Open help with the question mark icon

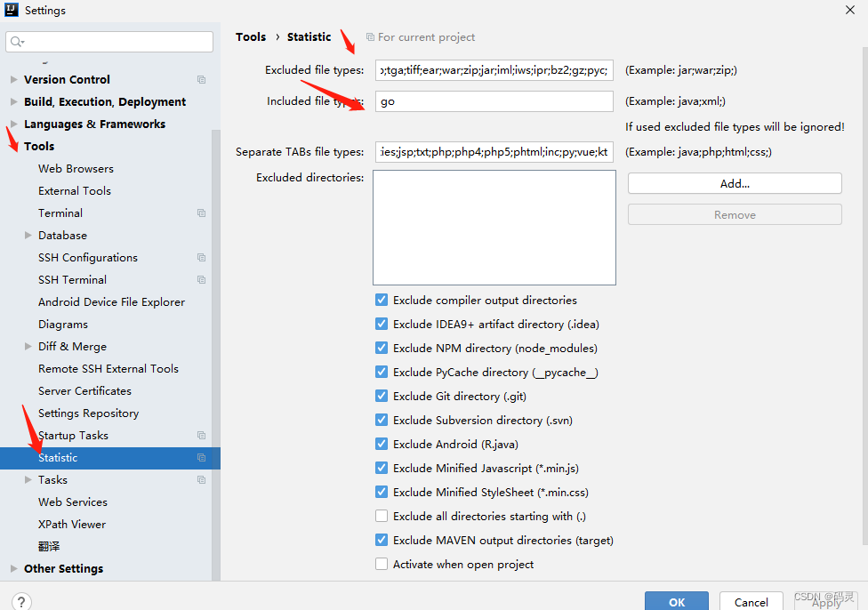click(21, 602)
